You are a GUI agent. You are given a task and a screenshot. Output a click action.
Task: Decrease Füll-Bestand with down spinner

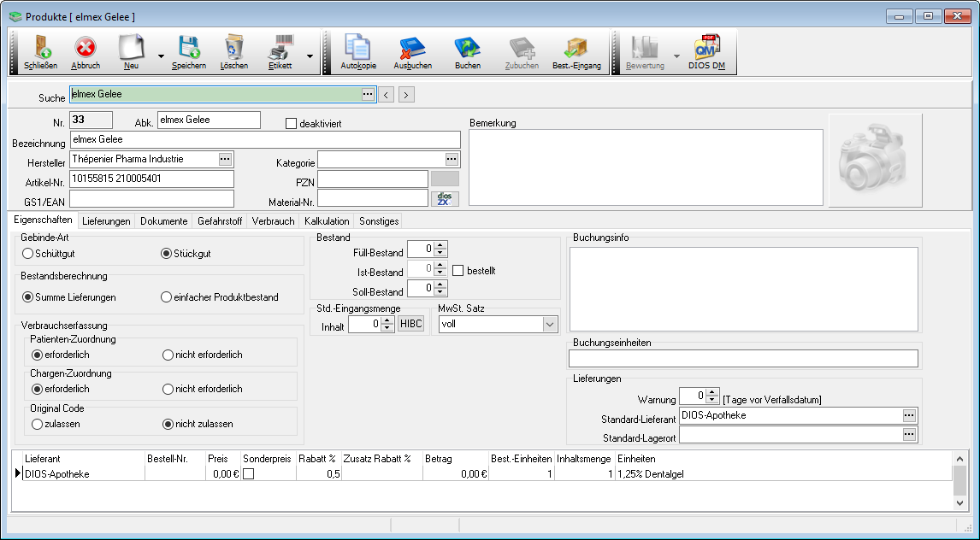tap(440, 254)
